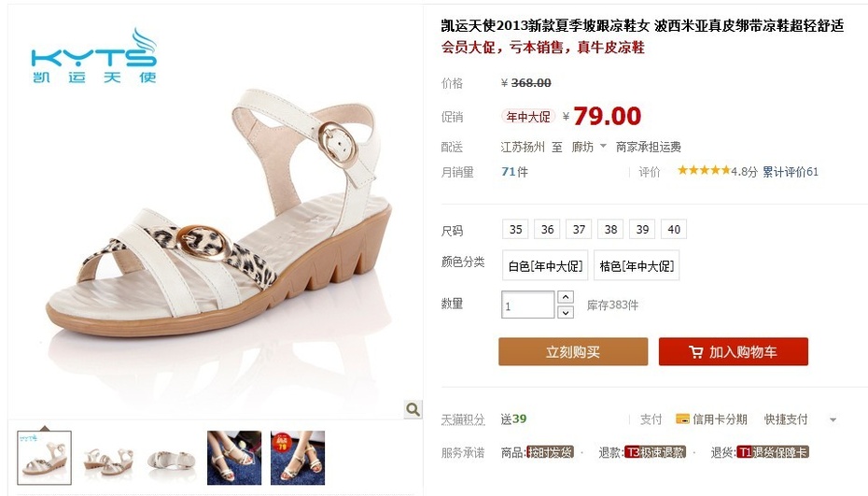Select the third thumbnail of single white sandal
The height and width of the screenshot is (496, 868).
click(171, 458)
